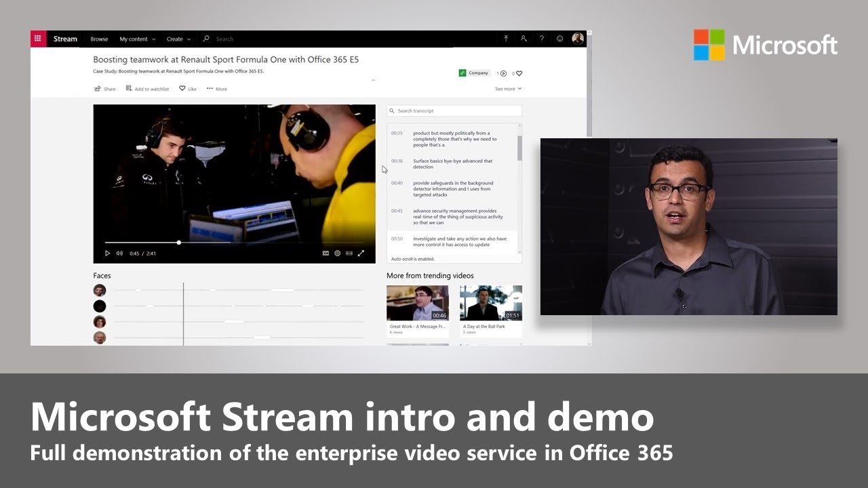Click 'Auto-scroll is enabled.' text

point(413,259)
